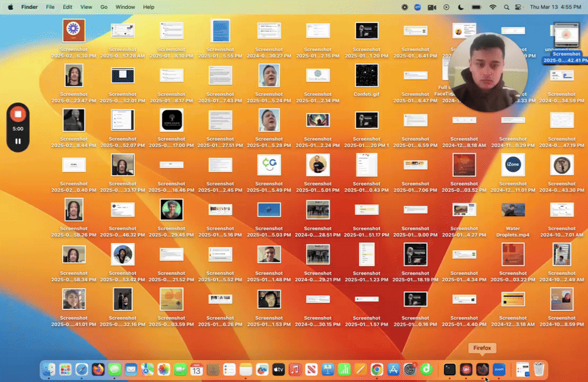588x382 pixels.
Task: Click the battery status icon
Action: [476, 7]
